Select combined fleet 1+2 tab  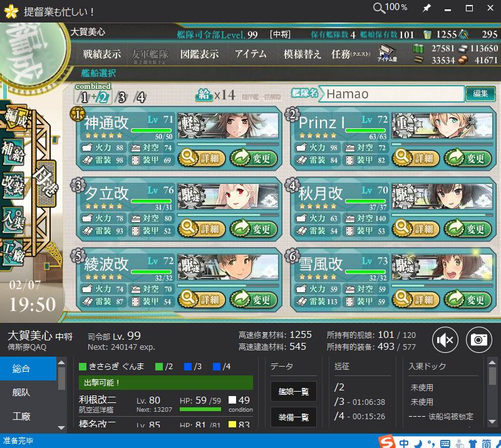point(93,95)
